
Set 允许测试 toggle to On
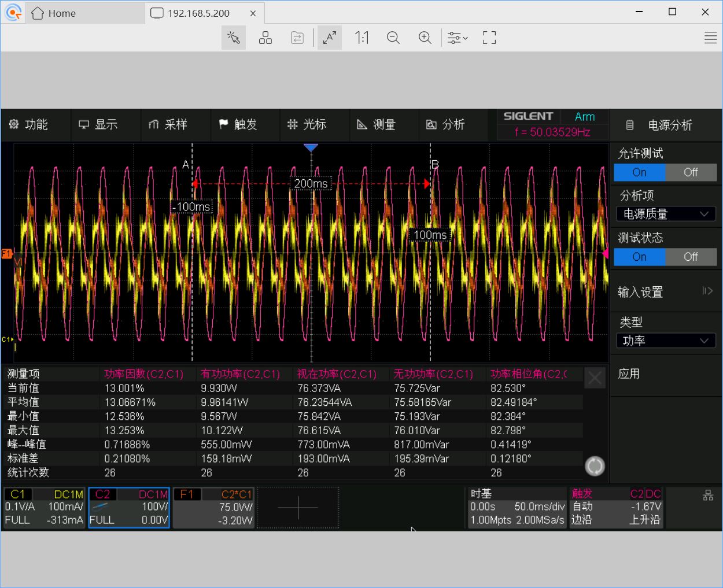coord(639,172)
